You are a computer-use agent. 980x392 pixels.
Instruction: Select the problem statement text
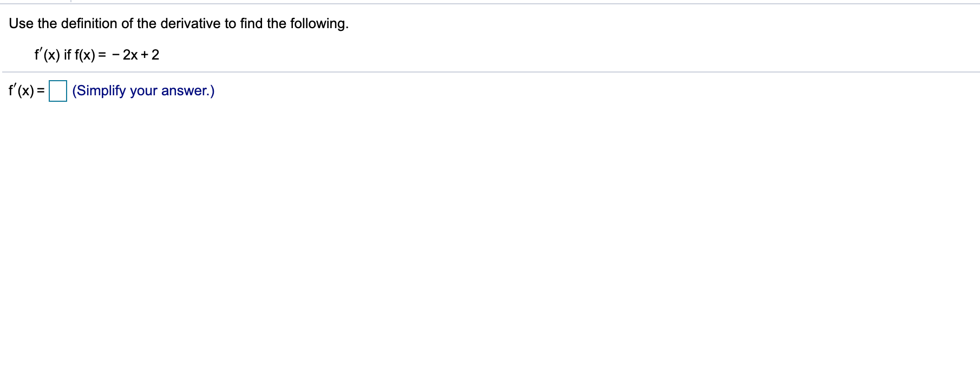coord(179,24)
